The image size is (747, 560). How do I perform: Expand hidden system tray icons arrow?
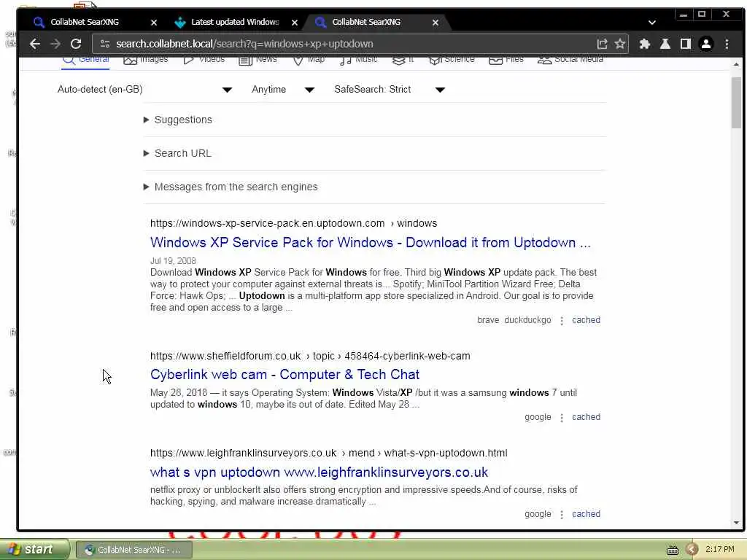click(692, 550)
